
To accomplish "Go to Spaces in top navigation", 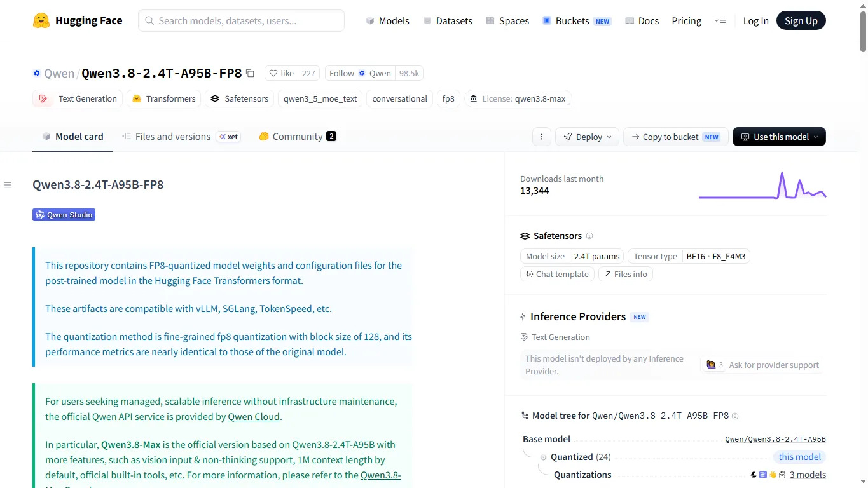I will click(507, 21).
